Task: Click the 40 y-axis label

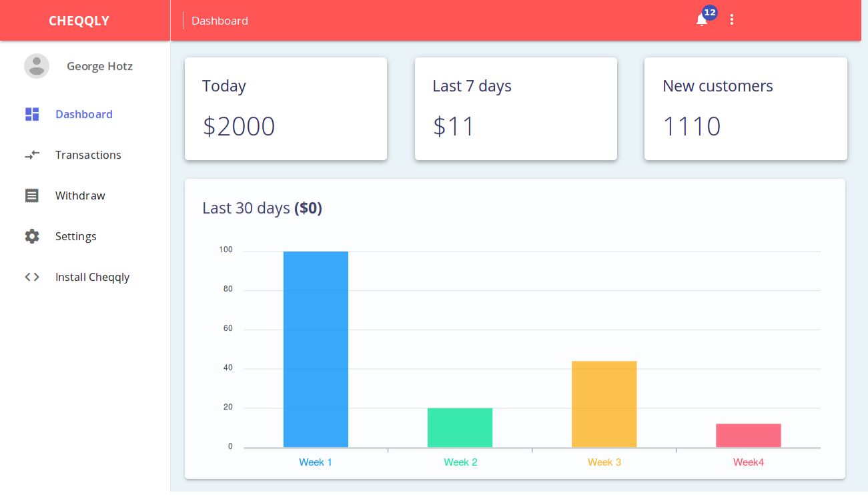Action: coord(228,368)
